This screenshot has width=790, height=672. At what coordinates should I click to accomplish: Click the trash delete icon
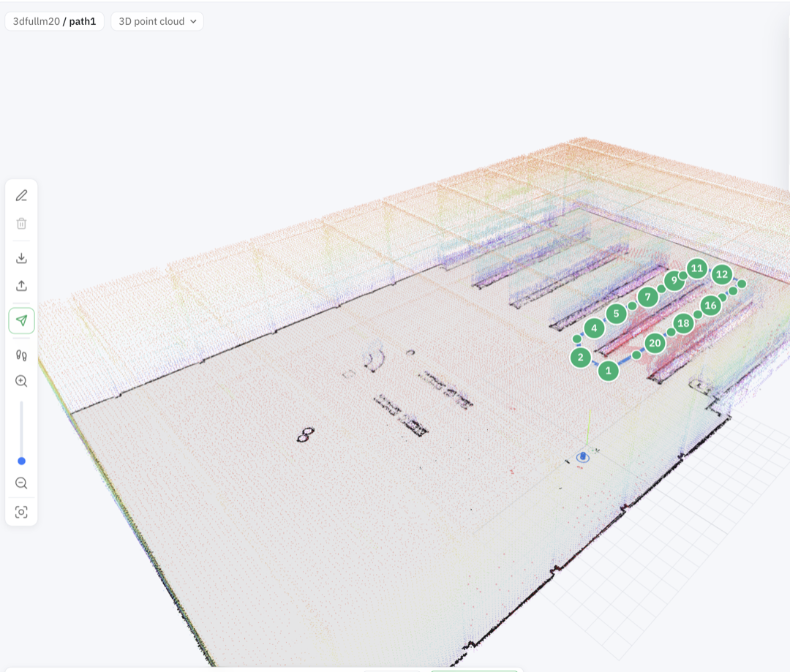(x=21, y=223)
